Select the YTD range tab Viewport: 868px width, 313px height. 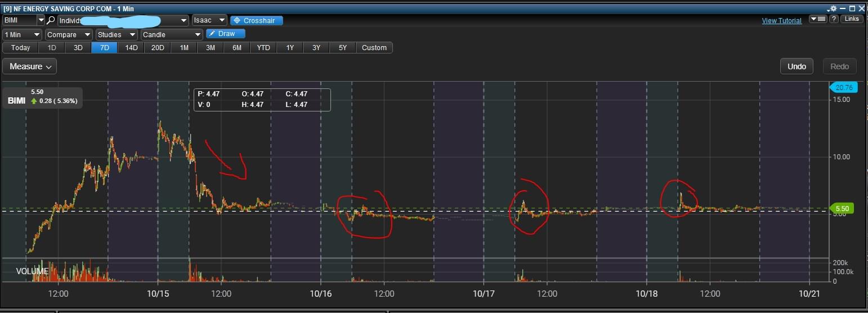click(263, 48)
